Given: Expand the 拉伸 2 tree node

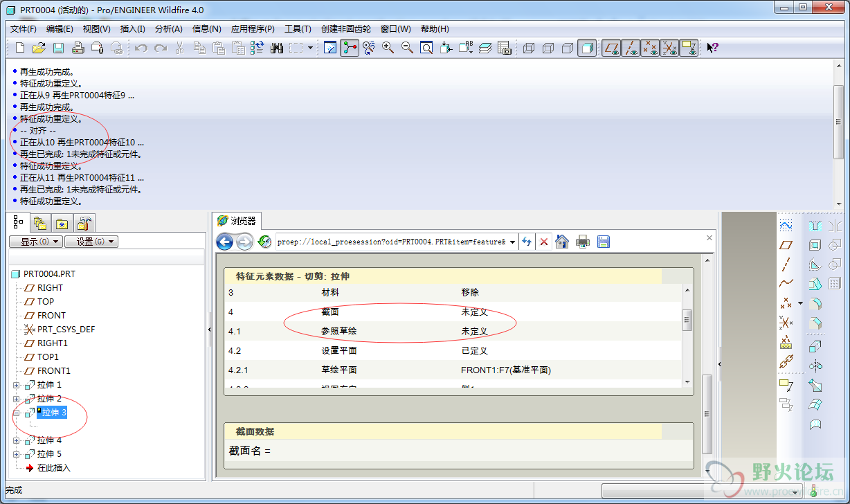Looking at the screenshot, I should pos(17,399).
